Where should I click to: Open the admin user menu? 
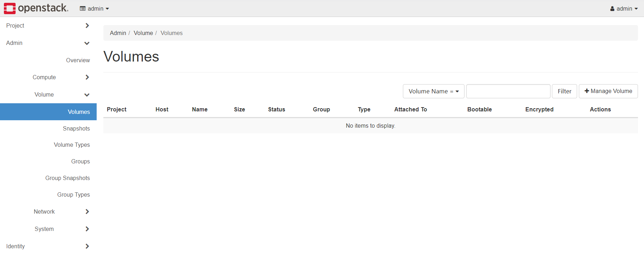(x=624, y=8)
